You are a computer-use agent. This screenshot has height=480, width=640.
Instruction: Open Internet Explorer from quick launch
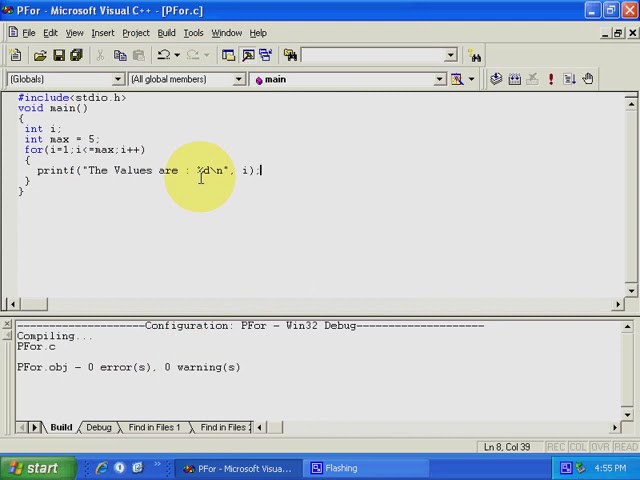coord(101,468)
